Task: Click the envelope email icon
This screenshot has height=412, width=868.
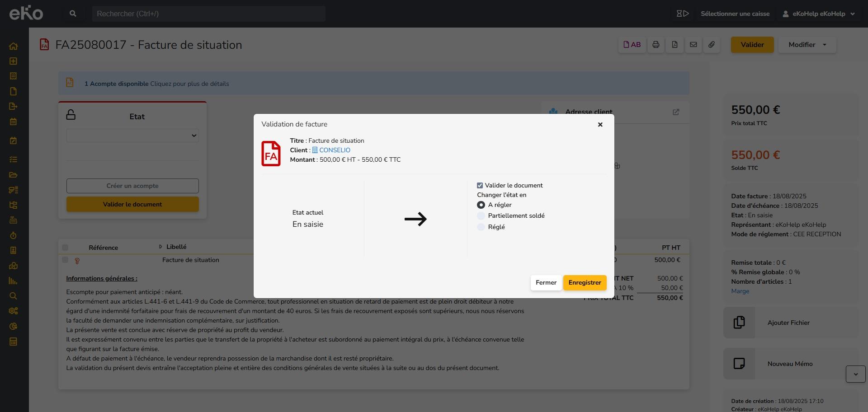Action: (x=693, y=45)
